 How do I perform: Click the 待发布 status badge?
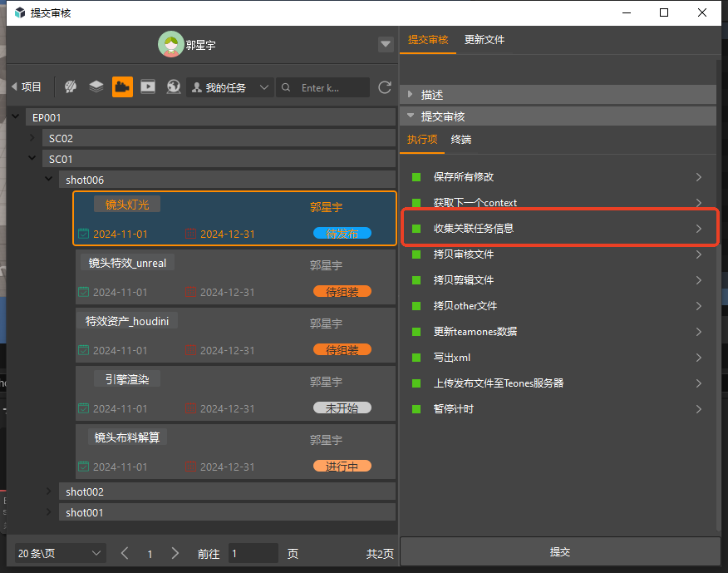pyautogui.click(x=342, y=234)
